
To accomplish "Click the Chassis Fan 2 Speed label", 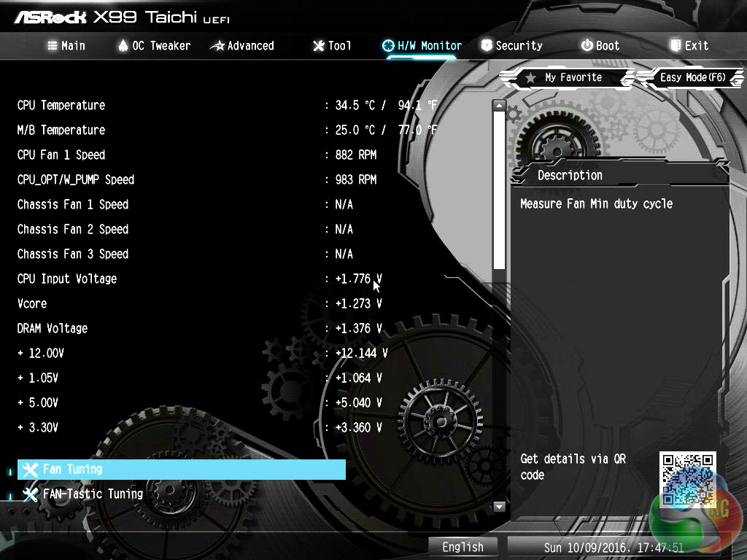I will 73,229.
